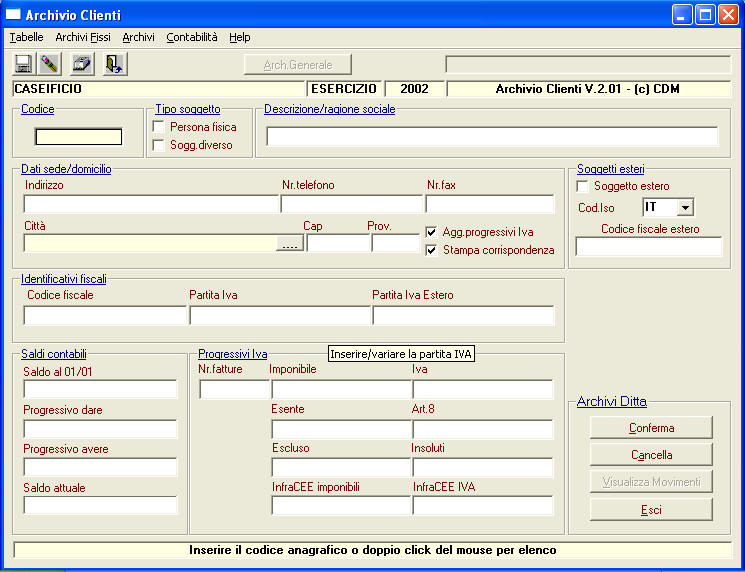Focus the Codice input field
The height and width of the screenshot is (572, 745).
click(x=78, y=137)
